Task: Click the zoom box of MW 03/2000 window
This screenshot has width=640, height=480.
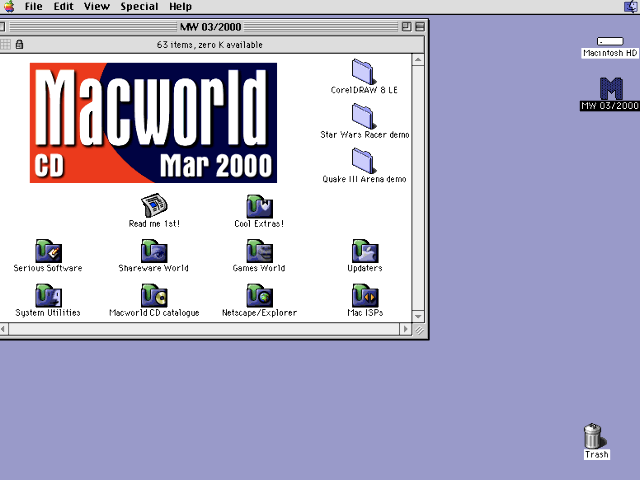Action: (406, 27)
